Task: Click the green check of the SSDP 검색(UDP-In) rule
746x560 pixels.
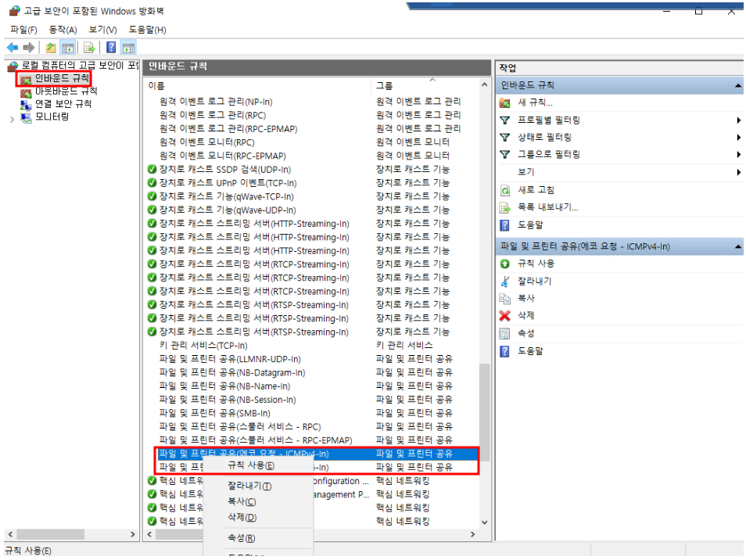Action: pyautogui.click(x=152, y=170)
